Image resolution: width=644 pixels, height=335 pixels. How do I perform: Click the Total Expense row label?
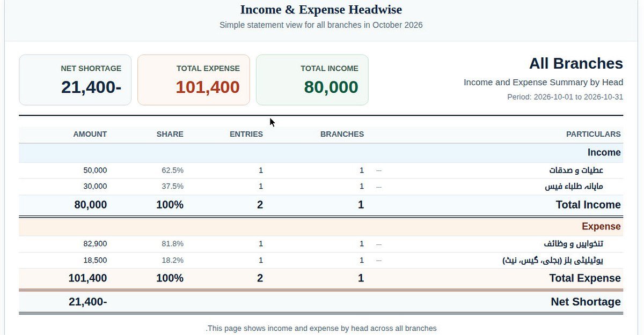(585, 278)
